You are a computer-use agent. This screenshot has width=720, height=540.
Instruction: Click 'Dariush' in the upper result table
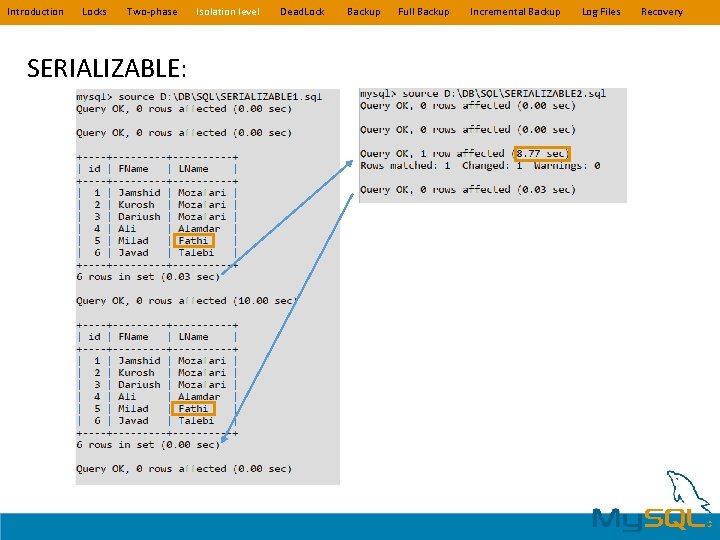tap(139, 217)
